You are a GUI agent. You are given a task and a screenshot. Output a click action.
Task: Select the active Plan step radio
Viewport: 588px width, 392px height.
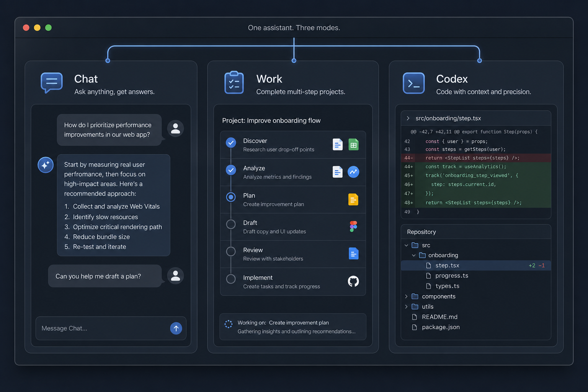click(231, 197)
